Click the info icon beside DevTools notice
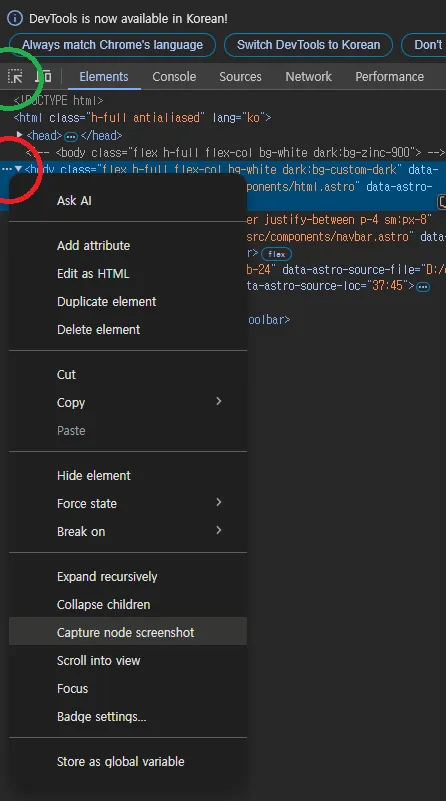446x801 pixels. click(15, 18)
